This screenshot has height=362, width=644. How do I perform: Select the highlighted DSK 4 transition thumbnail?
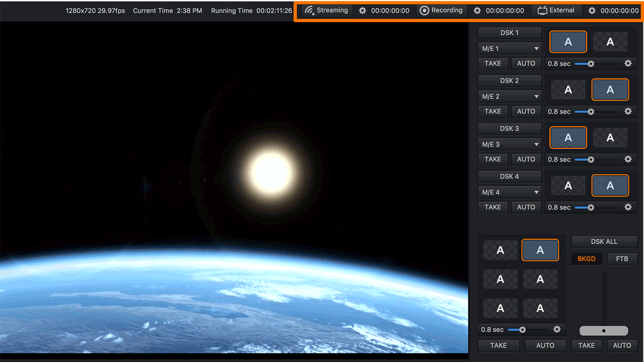(610, 186)
